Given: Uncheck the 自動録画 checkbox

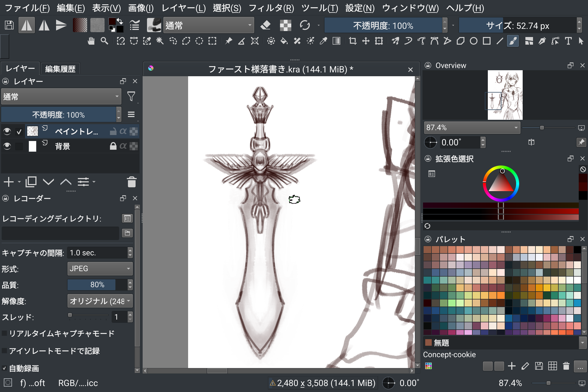Looking at the screenshot, I should (5, 368).
